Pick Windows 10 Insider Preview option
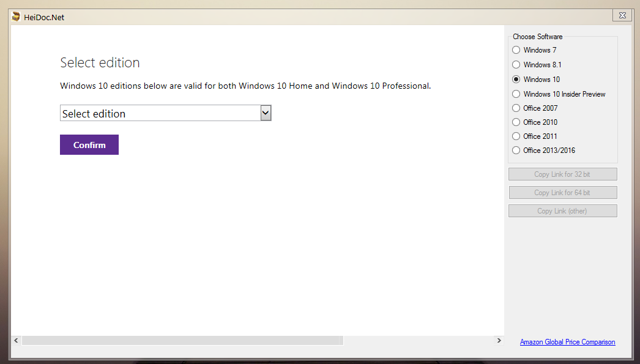 coord(559,94)
